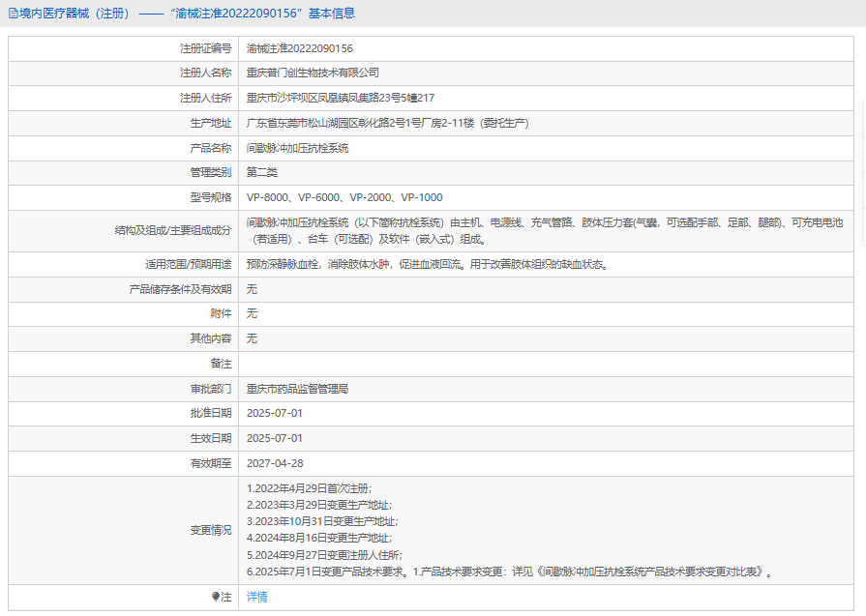The width and height of the screenshot is (866, 616).
Task: Click the 无 value in 附件 row
Action: click(x=252, y=313)
